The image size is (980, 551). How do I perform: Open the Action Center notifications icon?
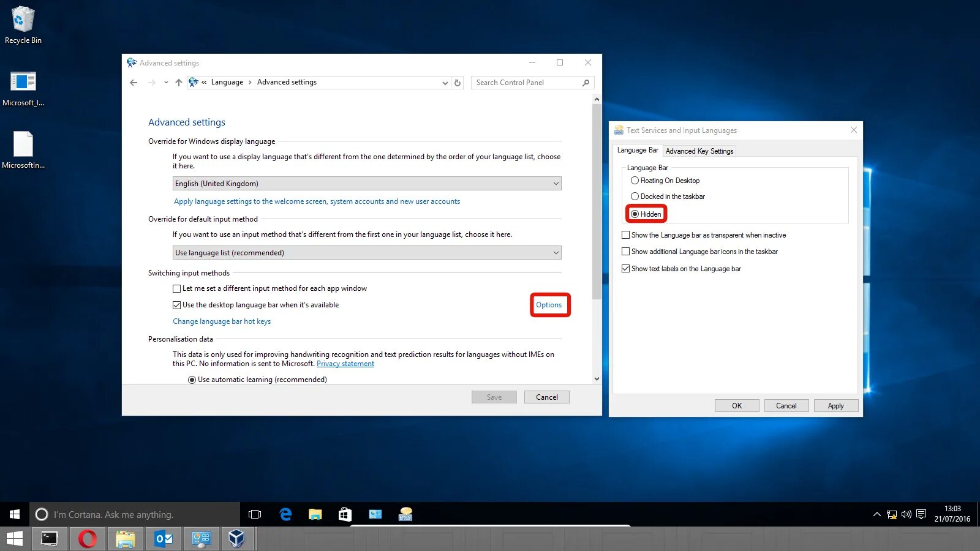pos(921,514)
